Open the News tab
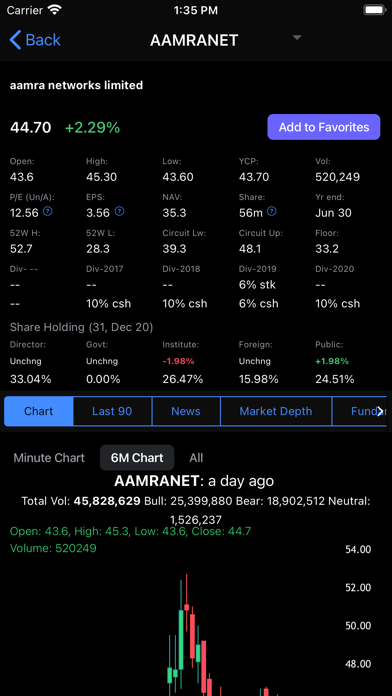 pyautogui.click(x=186, y=411)
